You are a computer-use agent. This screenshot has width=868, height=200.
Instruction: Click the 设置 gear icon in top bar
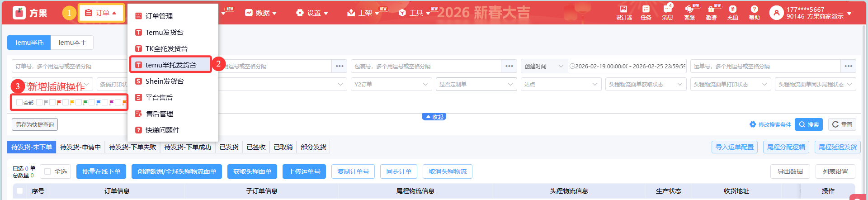point(300,13)
